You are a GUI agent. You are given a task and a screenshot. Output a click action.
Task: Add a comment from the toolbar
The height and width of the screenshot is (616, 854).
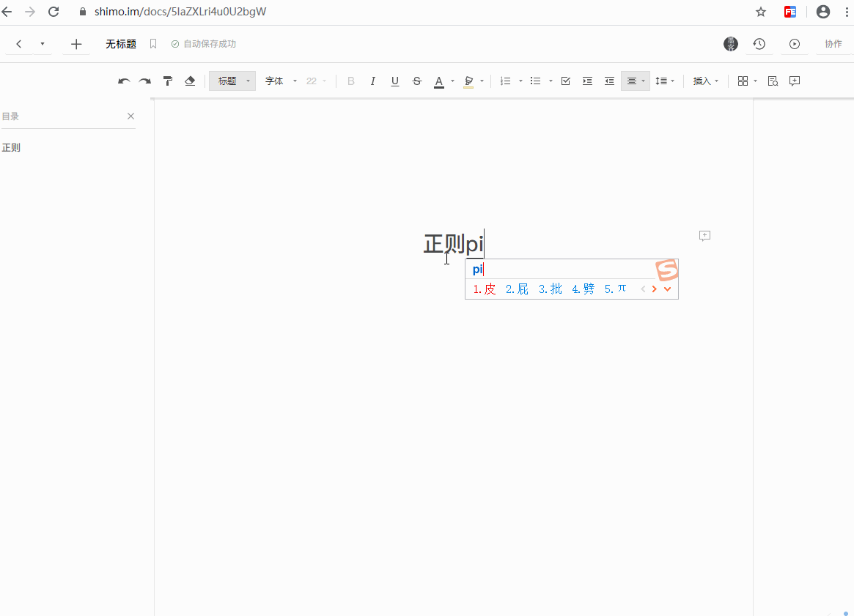(795, 81)
